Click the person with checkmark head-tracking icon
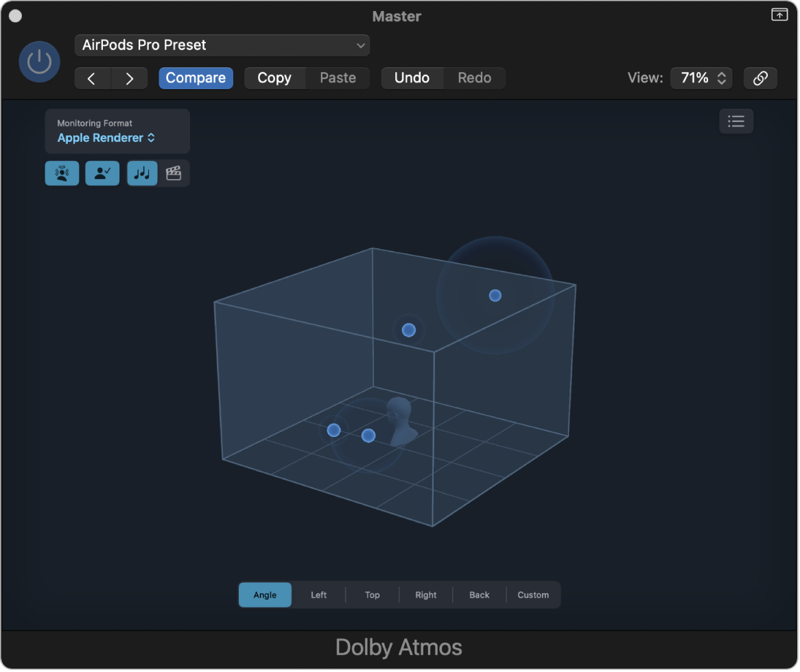The image size is (800, 672). tap(102, 173)
